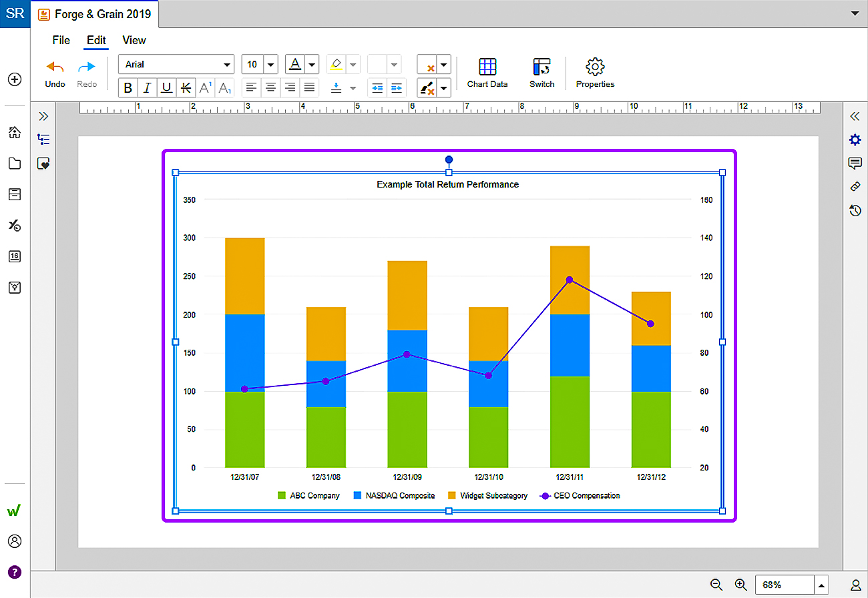868x598 pixels.
Task: Expand the font size dropdown
Action: coord(270,65)
